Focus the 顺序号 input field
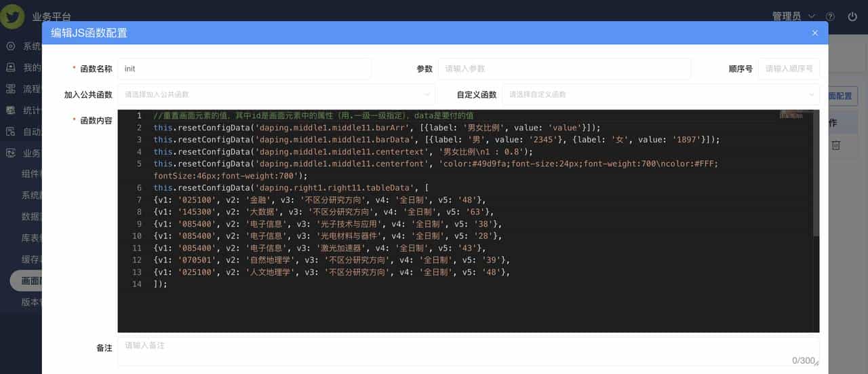The image size is (868, 374). click(x=789, y=69)
